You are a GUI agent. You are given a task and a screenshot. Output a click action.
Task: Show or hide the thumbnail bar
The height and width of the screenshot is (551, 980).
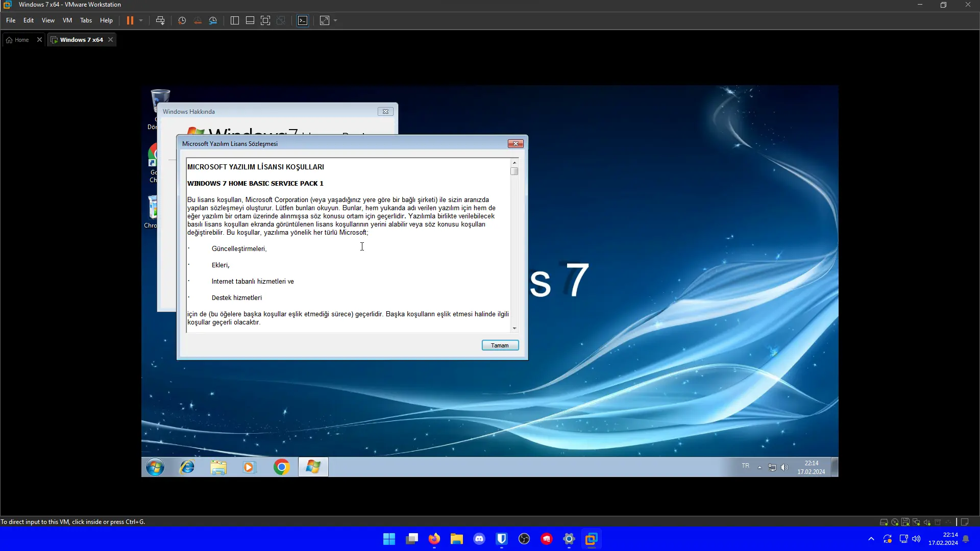[x=250, y=20]
